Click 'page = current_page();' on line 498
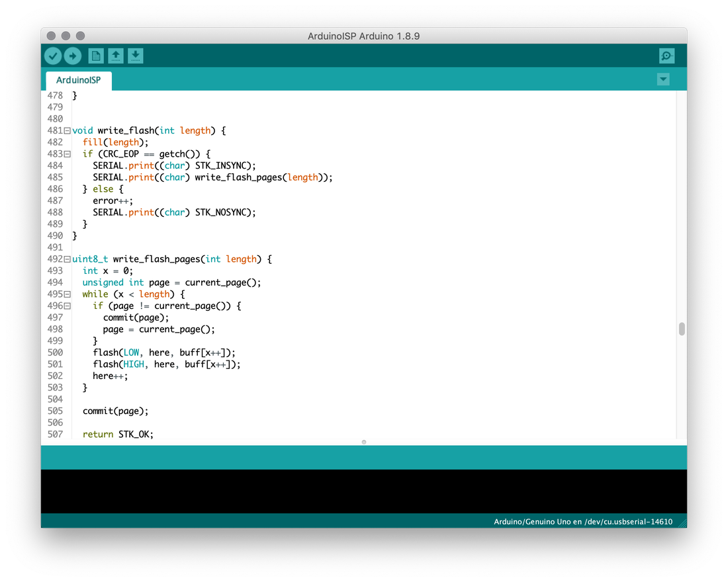 point(159,329)
